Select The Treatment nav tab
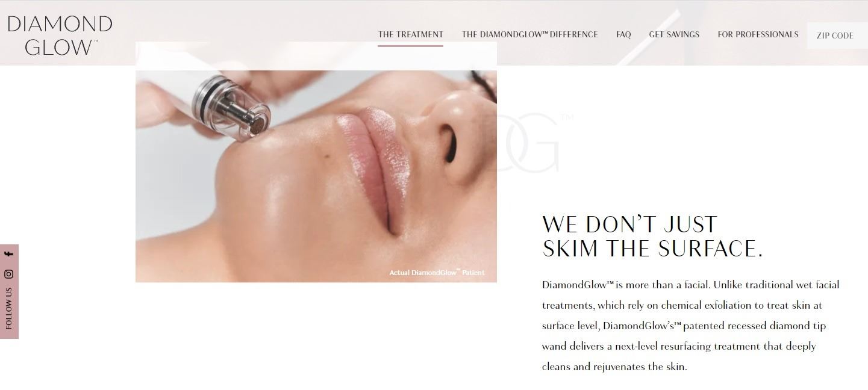This screenshot has height=390, width=868. pyautogui.click(x=410, y=34)
